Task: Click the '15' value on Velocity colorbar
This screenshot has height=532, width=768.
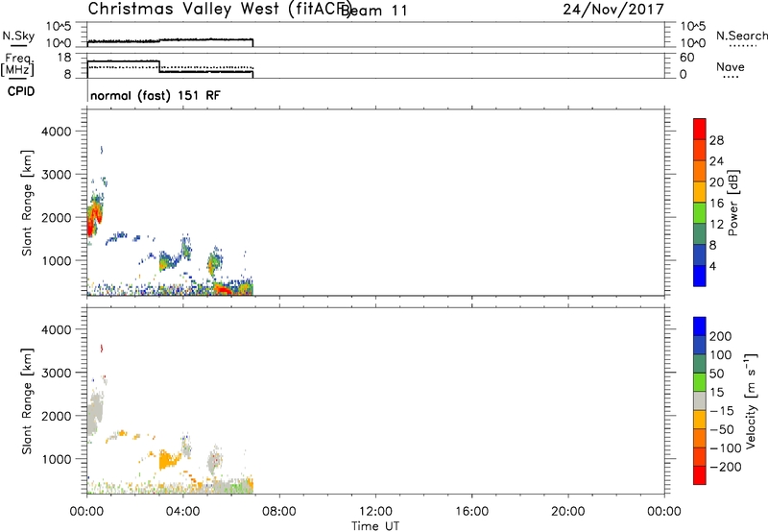Action: (x=717, y=393)
